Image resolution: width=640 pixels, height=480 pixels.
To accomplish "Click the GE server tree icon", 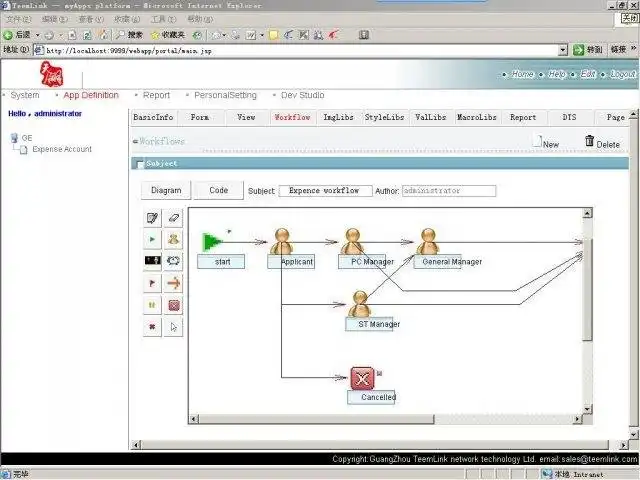I will (14, 138).
